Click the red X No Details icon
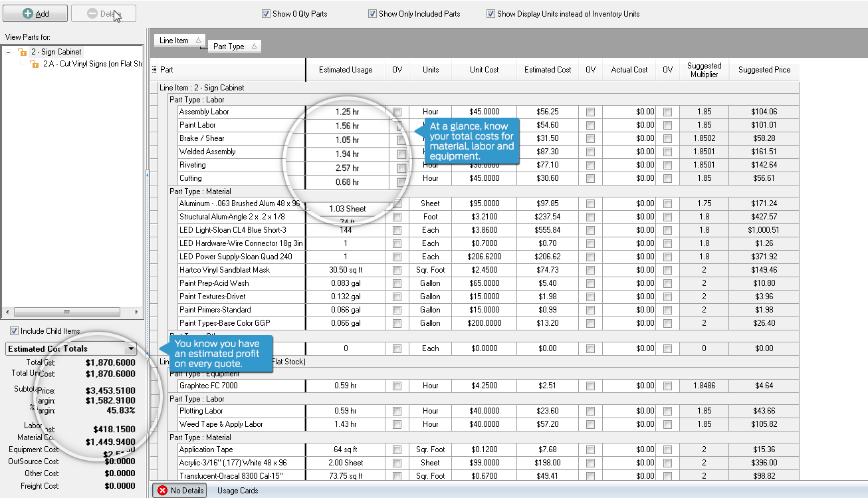868x498 pixels. pos(163,491)
